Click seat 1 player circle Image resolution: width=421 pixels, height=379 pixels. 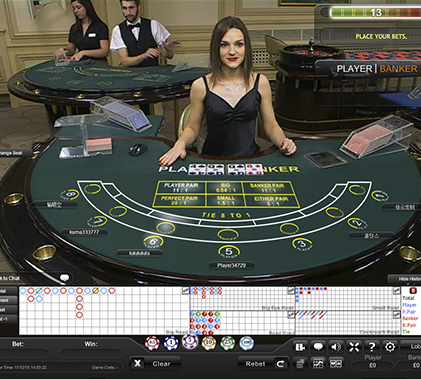(380, 196)
